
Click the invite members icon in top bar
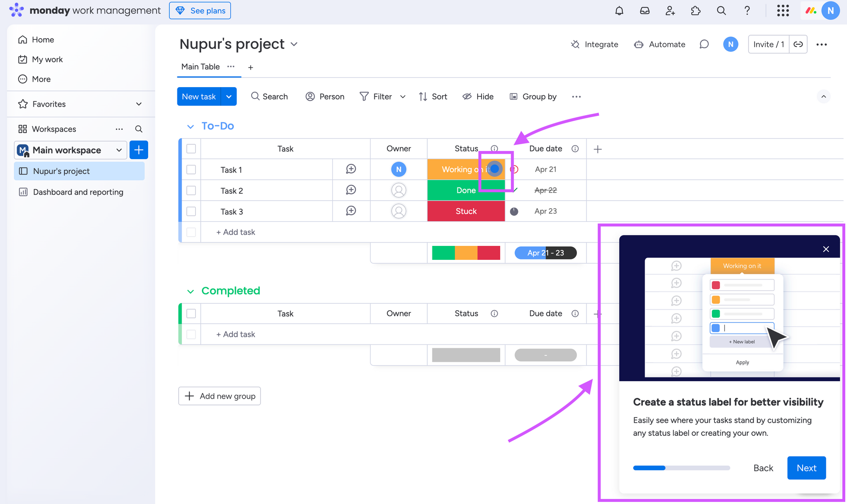(x=670, y=11)
